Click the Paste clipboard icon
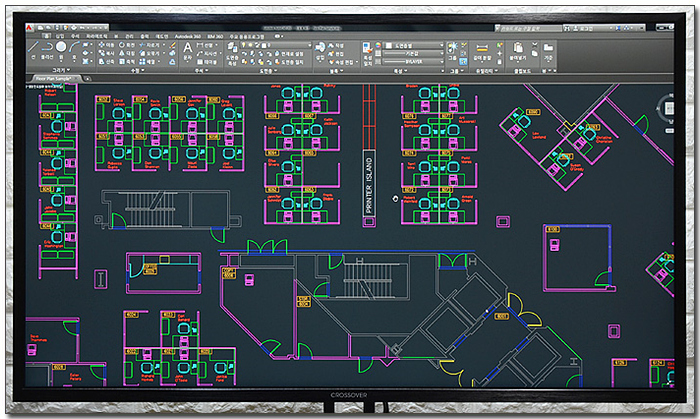The height and width of the screenshot is (419, 700). [520, 48]
